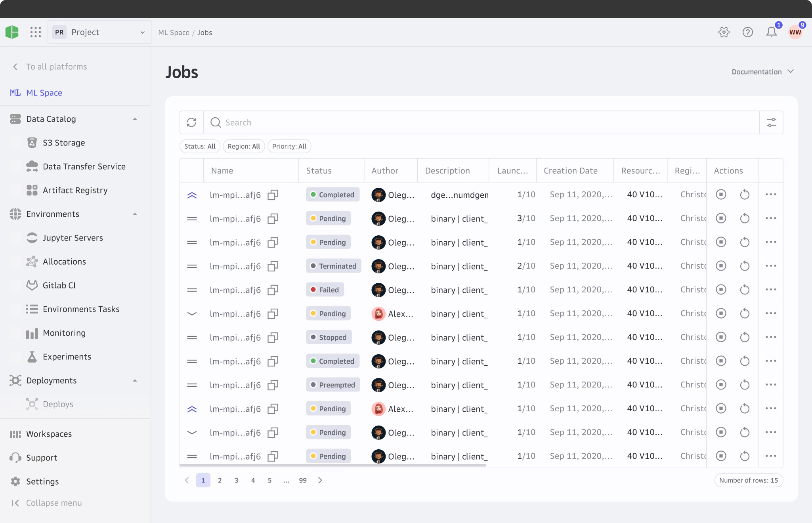Open more actions for the Preempted job
The width and height of the screenshot is (812, 523).
pos(771,385)
